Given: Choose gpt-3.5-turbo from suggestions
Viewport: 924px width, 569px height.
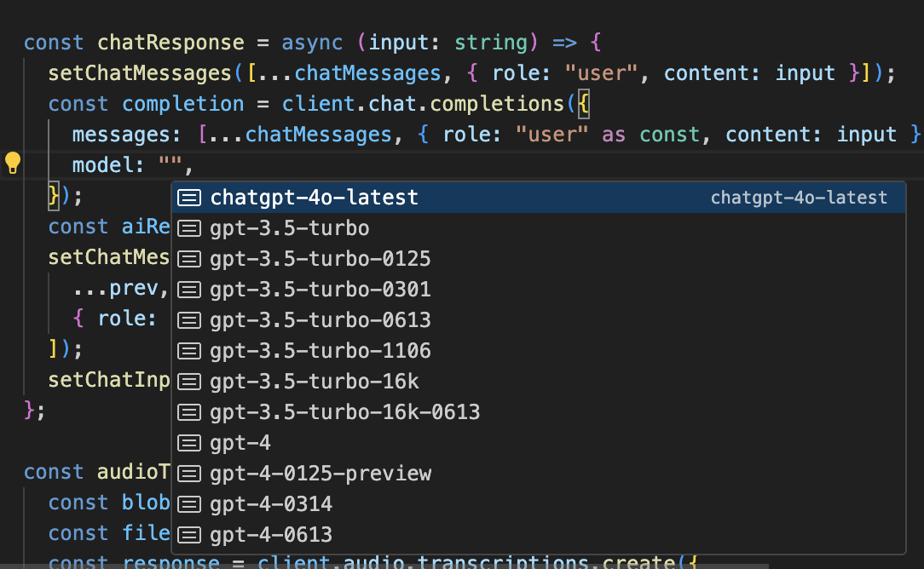Looking at the screenshot, I should tap(539, 228).
